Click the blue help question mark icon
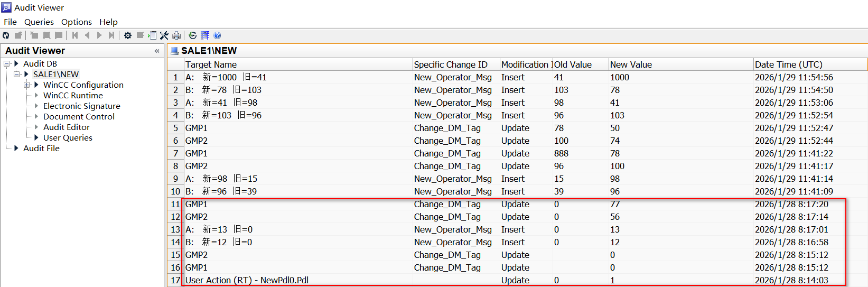 (217, 35)
